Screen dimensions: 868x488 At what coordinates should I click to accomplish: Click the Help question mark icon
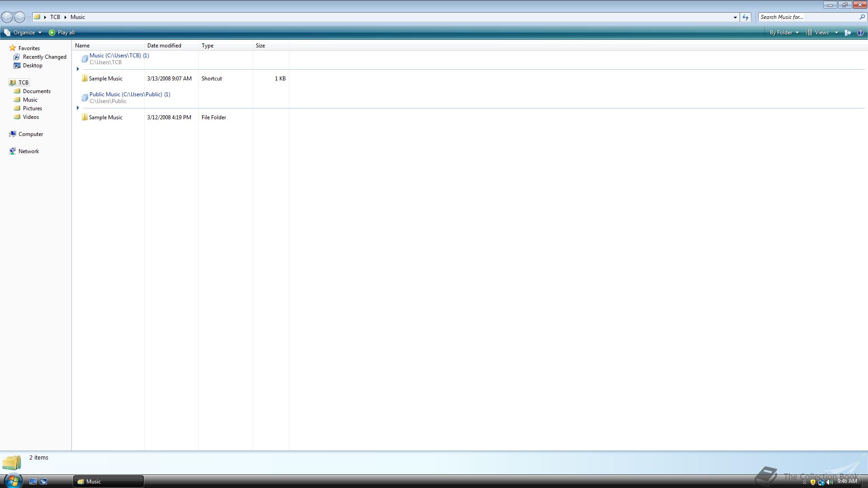(x=860, y=33)
